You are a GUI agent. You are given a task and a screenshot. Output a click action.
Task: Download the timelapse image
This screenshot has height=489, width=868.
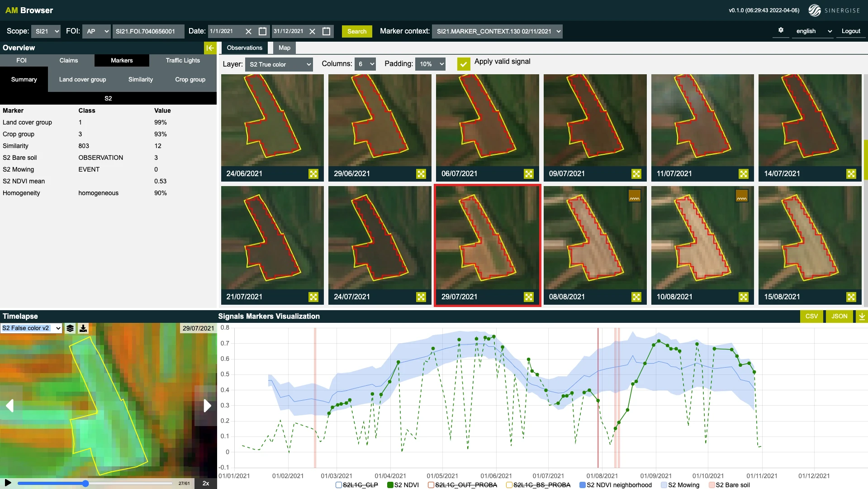(83, 328)
